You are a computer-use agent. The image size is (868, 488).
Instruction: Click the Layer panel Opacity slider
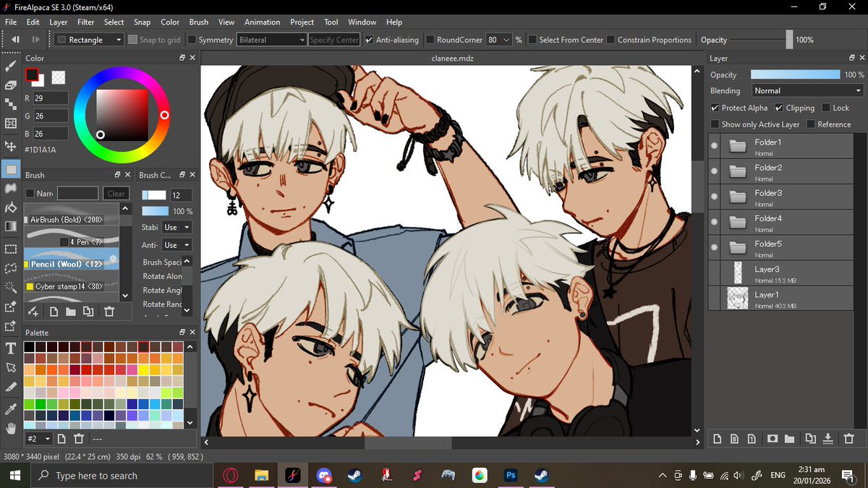point(795,74)
